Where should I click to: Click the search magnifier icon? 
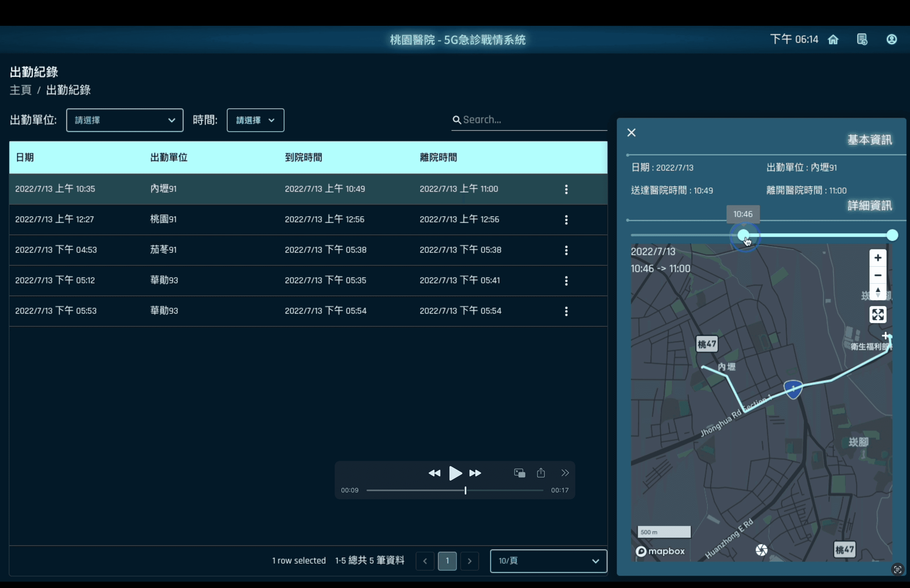click(x=456, y=120)
